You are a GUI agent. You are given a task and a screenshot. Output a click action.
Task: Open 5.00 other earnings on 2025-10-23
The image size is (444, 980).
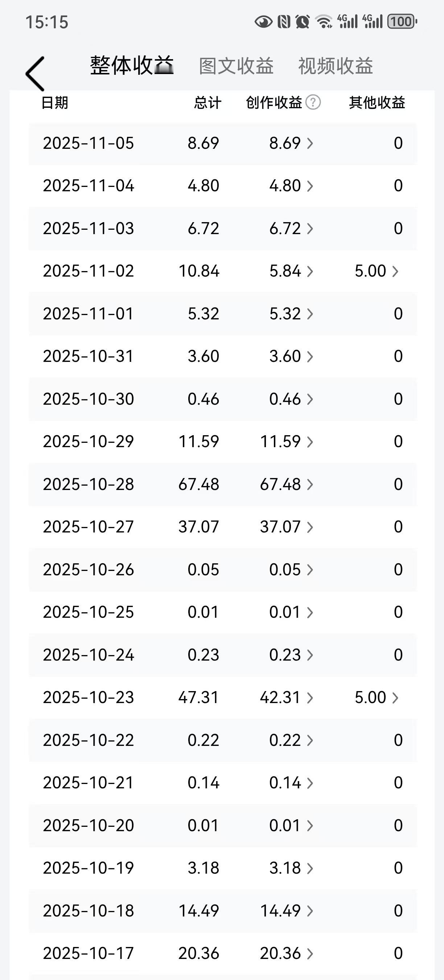coord(376,698)
